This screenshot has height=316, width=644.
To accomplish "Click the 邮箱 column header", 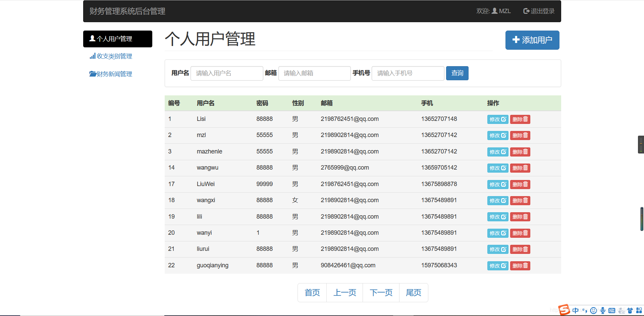I will click(x=327, y=103).
